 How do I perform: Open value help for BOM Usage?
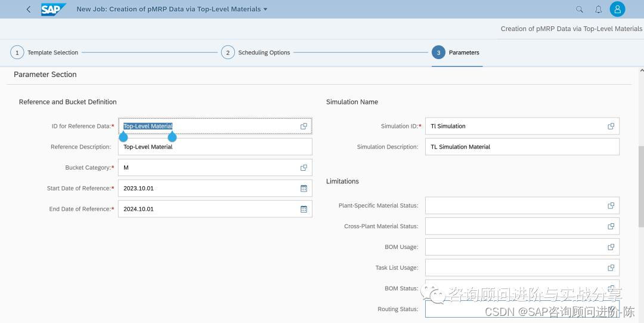[611, 247]
